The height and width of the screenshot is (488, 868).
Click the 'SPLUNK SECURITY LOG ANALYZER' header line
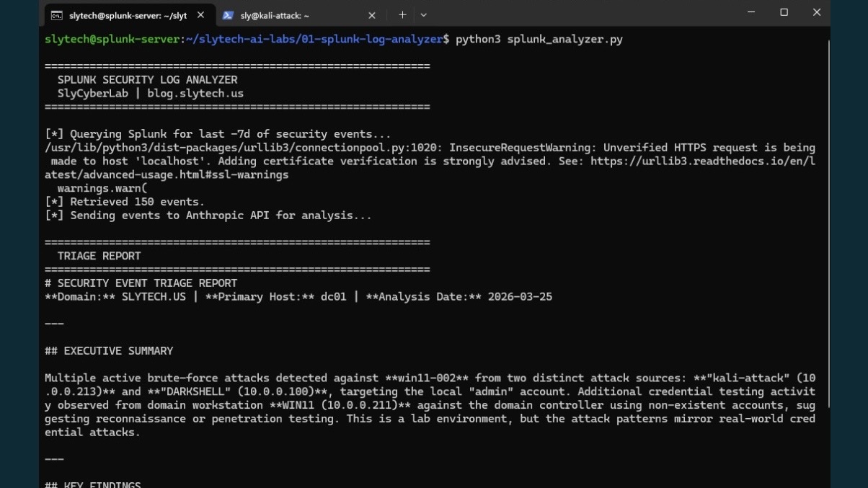coord(147,79)
